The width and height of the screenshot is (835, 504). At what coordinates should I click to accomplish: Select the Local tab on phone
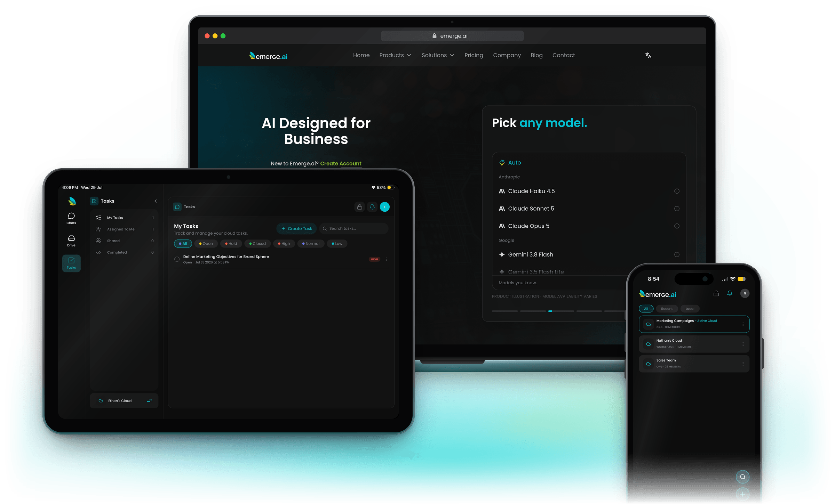tap(690, 309)
